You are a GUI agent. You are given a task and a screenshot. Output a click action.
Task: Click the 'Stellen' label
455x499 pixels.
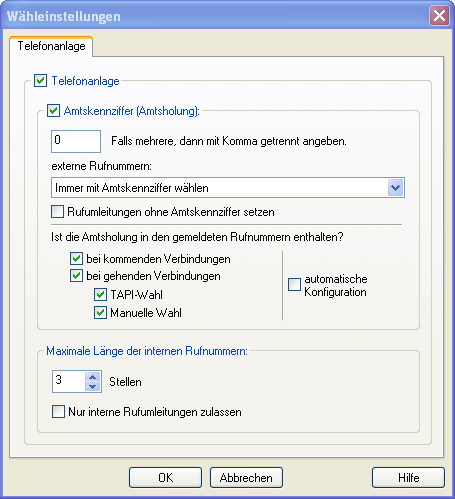click(x=125, y=382)
